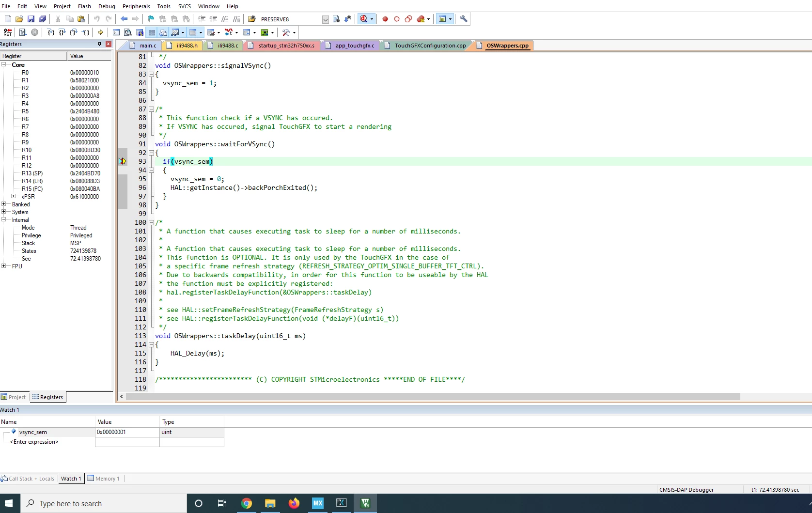Viewport: 812px width, 513px height.
Task: Toggle the Call Stack Window button
Action: point(163,32)
